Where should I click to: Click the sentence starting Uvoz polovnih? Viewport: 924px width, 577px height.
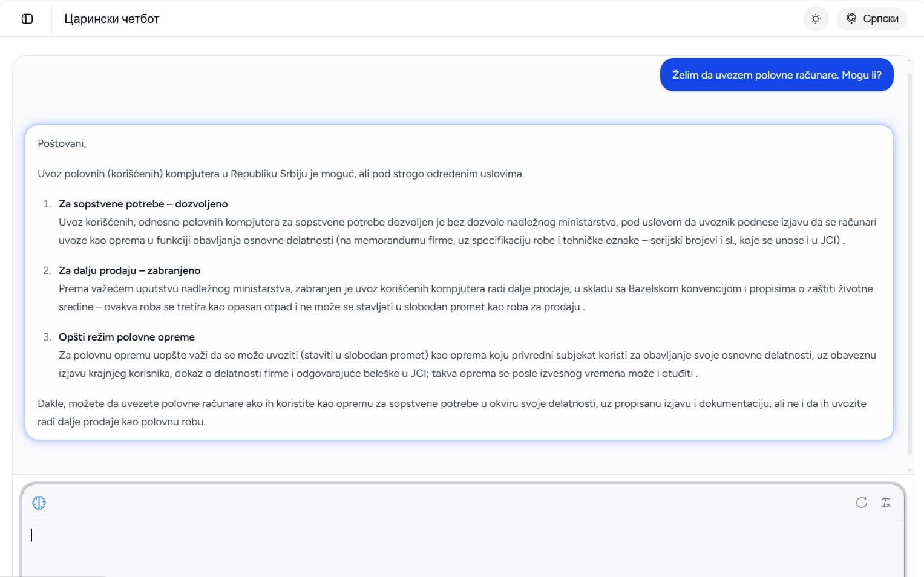coord(281,174)
